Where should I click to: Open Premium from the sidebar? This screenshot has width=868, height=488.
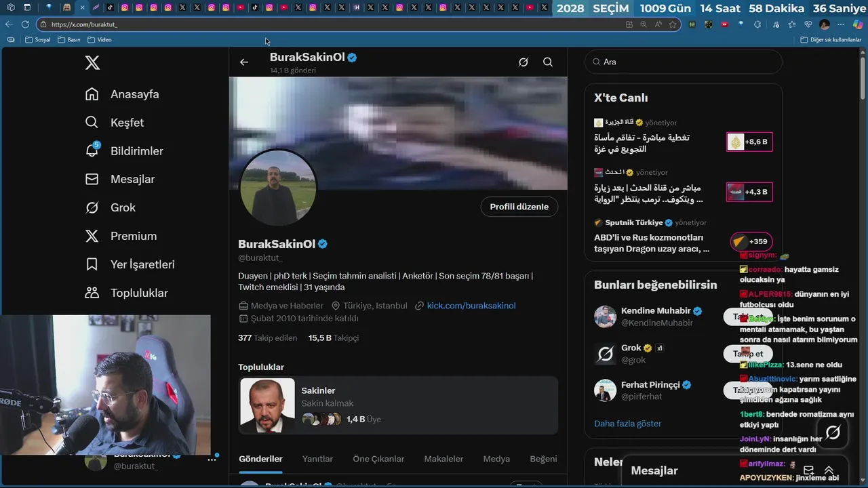(x=121, y=237)
